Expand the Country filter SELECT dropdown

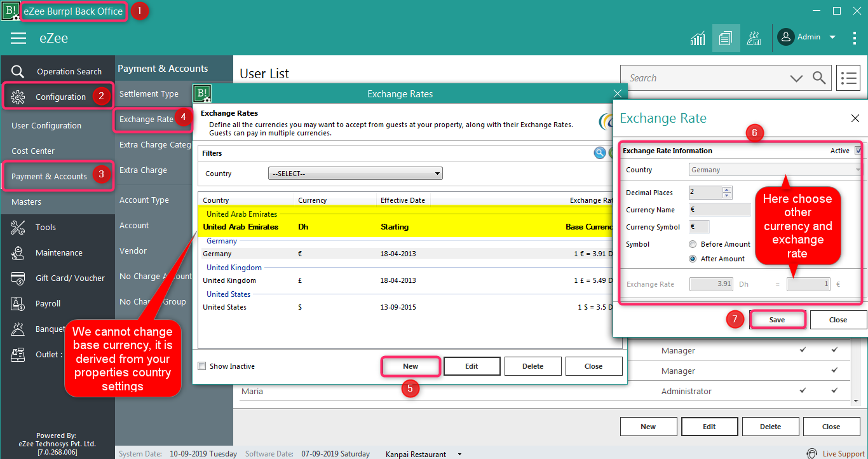[355, 174]
